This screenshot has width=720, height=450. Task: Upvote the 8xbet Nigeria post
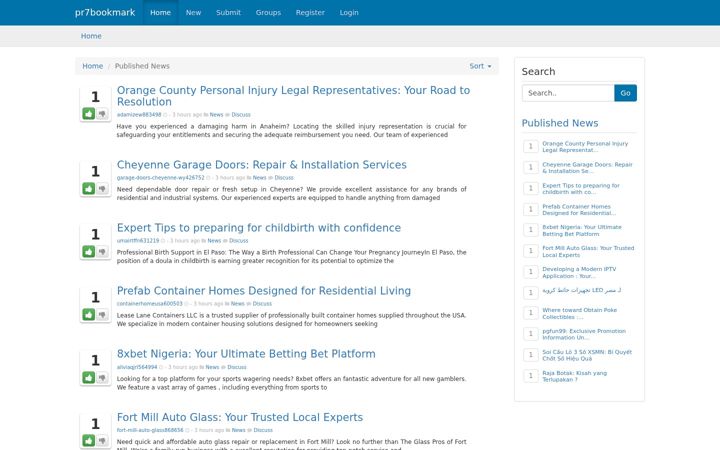pyautogui.click(x=89, y=377)
